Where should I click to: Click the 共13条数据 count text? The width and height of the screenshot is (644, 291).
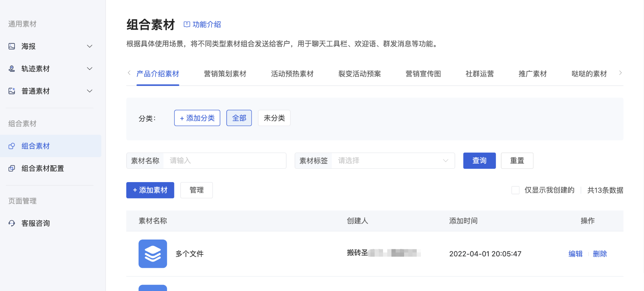[x=605, y=190]
